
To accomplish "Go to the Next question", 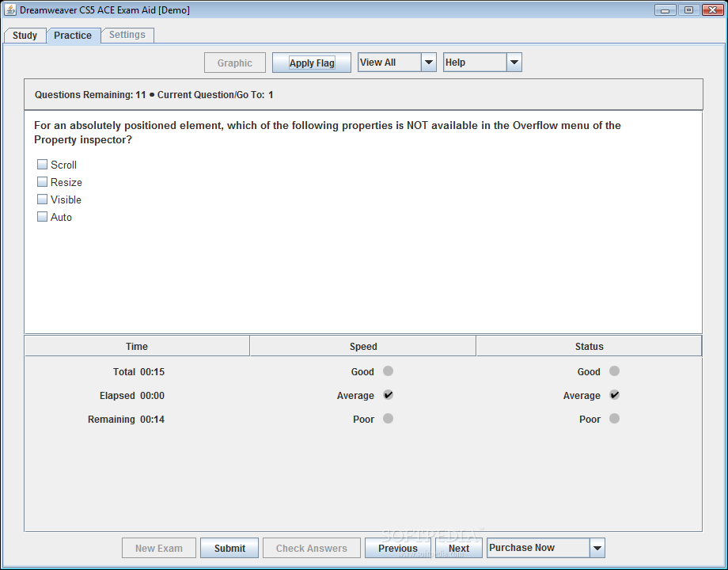I will coord(459,548).
